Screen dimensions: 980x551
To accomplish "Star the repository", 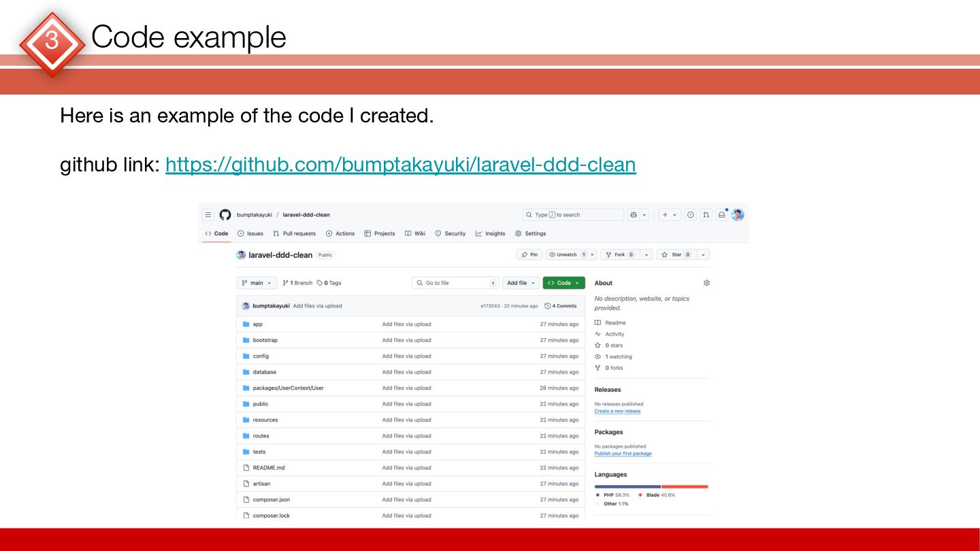I will point(676,254).
